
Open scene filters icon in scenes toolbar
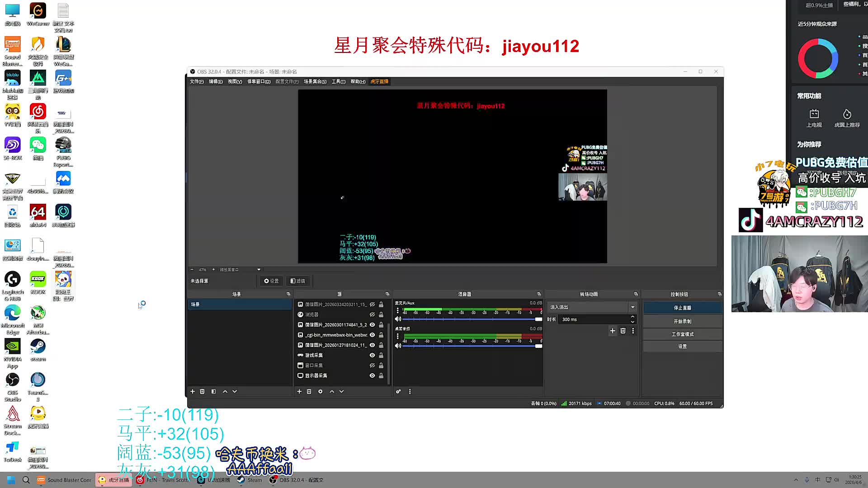(x=213, y=391)
